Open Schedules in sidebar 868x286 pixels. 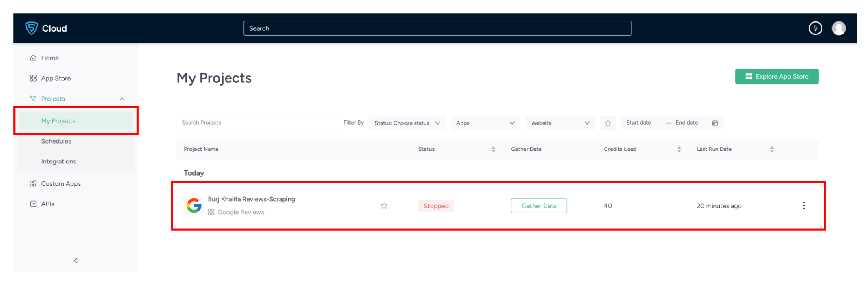click(56, 141)
